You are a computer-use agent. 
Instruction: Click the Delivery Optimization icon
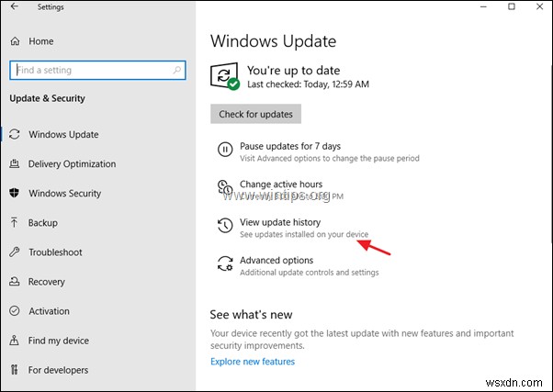15,164
